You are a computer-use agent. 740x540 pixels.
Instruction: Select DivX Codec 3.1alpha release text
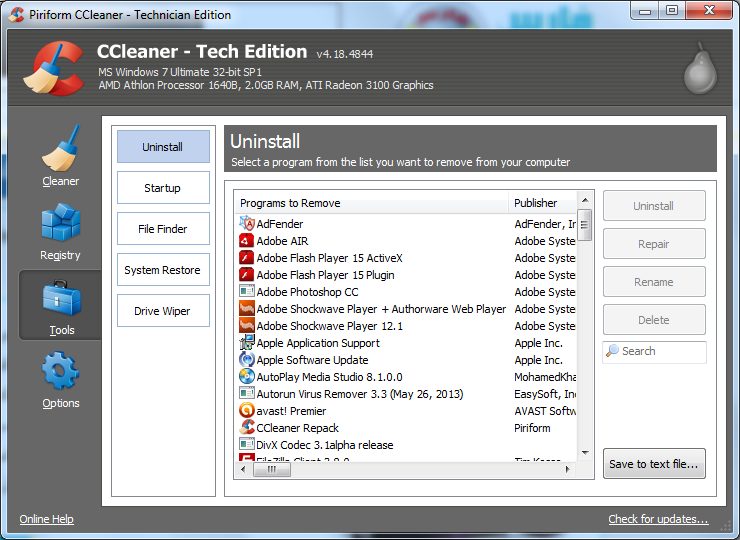coord(325,445)
